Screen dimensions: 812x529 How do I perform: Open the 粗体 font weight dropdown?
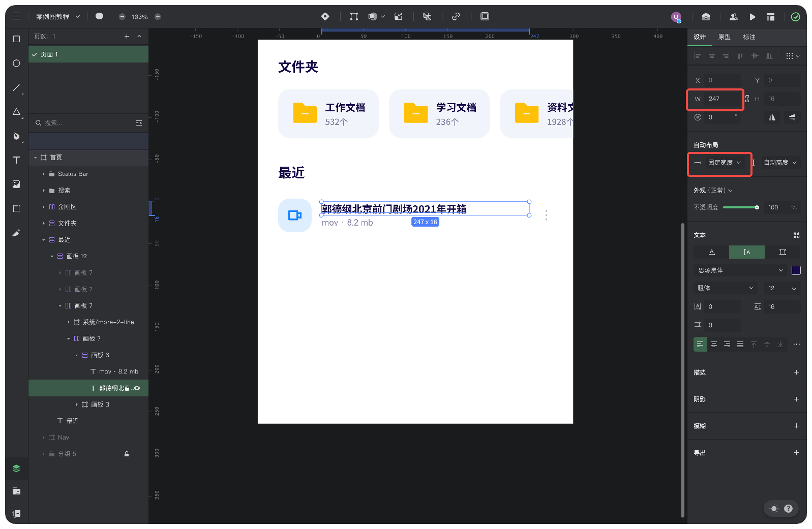click(726, 288)
